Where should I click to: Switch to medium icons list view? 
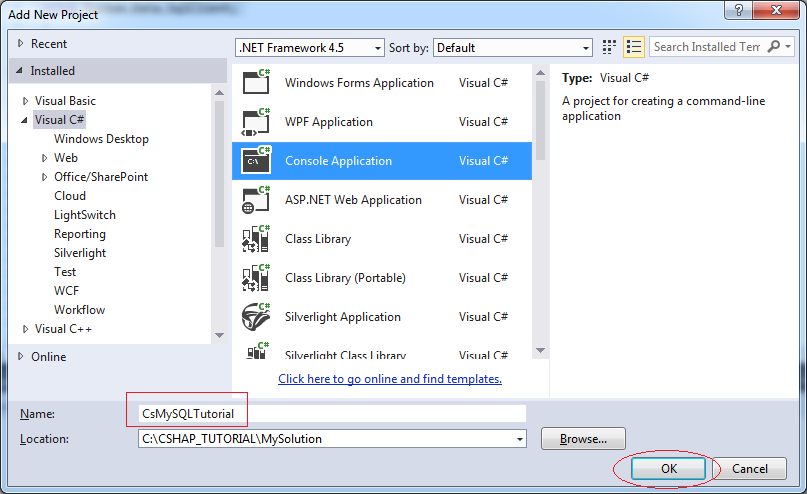click(x=634, y=47)
